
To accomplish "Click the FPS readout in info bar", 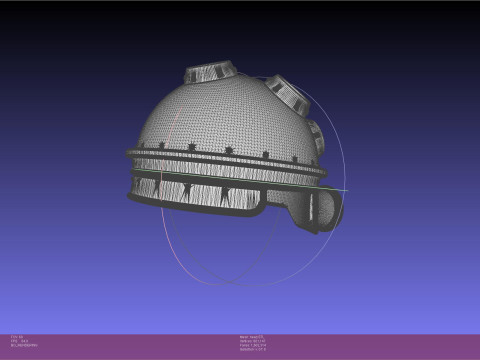I will (x=19, y=341).
